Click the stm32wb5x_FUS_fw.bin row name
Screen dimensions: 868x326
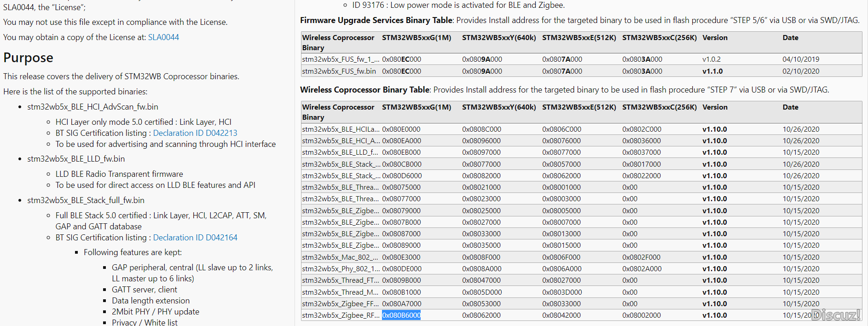(339, 71)
